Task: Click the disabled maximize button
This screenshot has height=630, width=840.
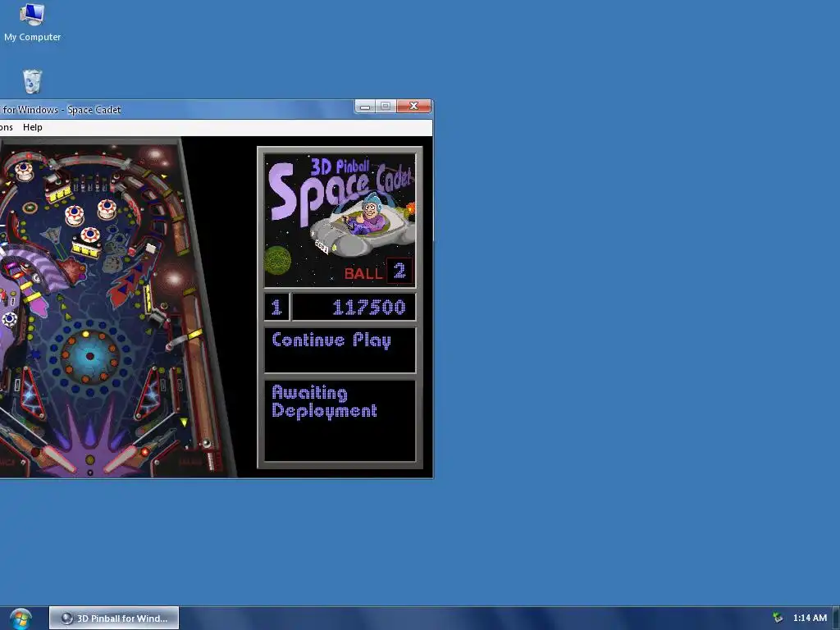Action: click(x=386, y=106)
